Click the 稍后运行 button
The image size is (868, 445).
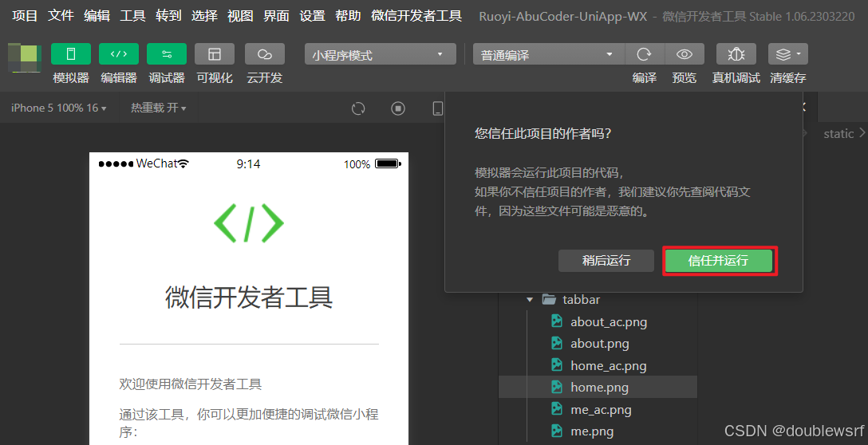point(606,260)
